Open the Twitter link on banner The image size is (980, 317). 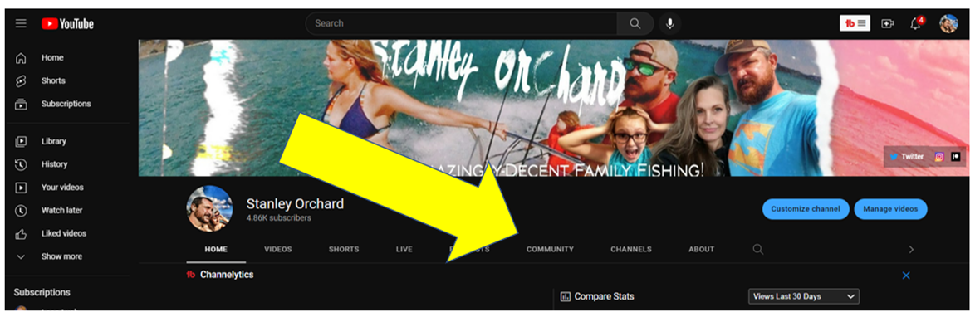tap(907, 157)
